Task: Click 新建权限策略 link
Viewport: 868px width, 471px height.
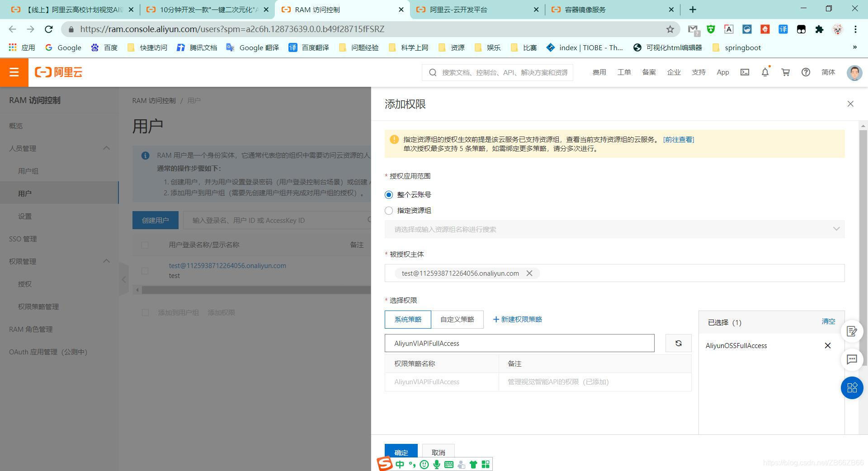Action: pos(518,320)
